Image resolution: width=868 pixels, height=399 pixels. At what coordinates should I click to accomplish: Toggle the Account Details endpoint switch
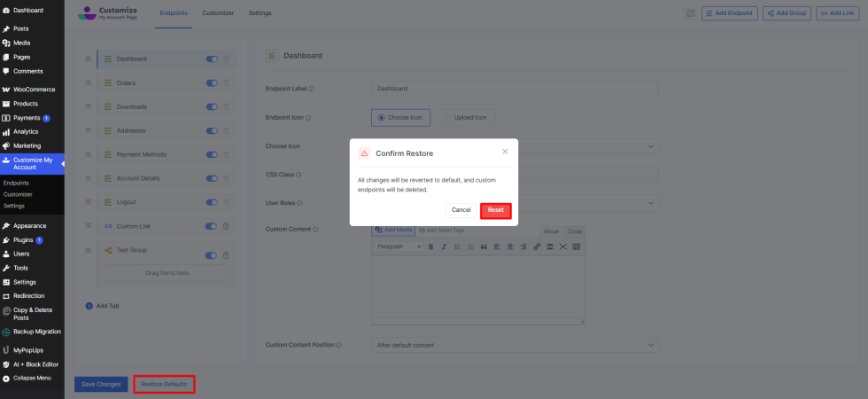coord(212,178)
